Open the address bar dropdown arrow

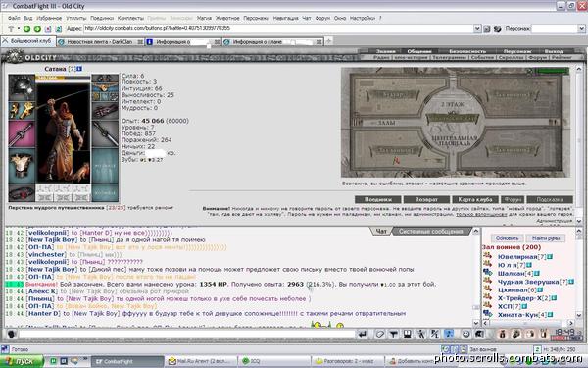(477, 28)
